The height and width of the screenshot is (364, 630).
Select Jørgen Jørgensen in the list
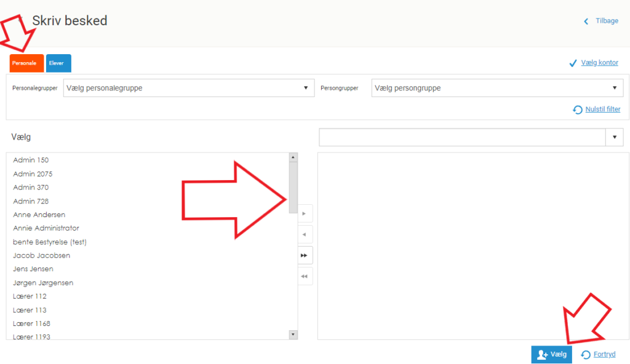click(43, 283)
